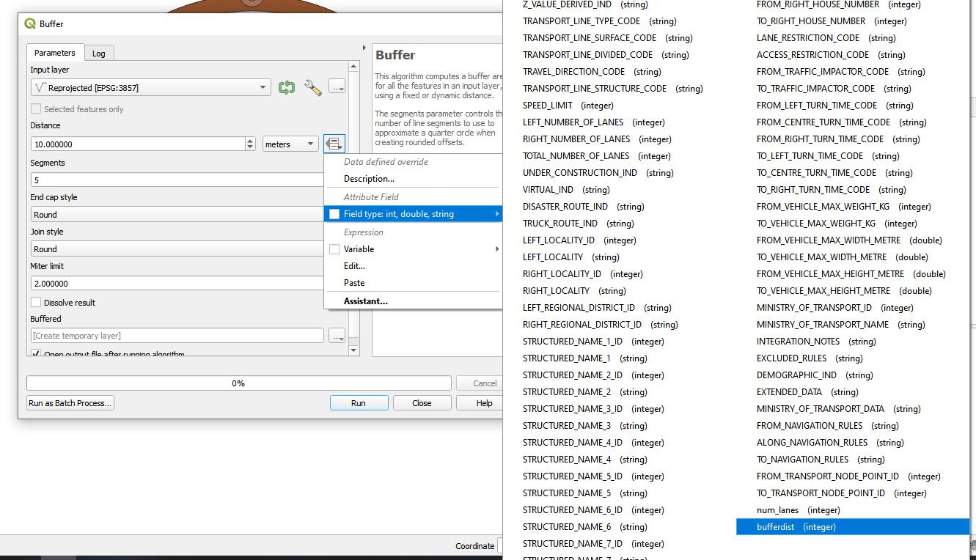
Task: Click the Run as Batch Process button
Action: point(70,402)
